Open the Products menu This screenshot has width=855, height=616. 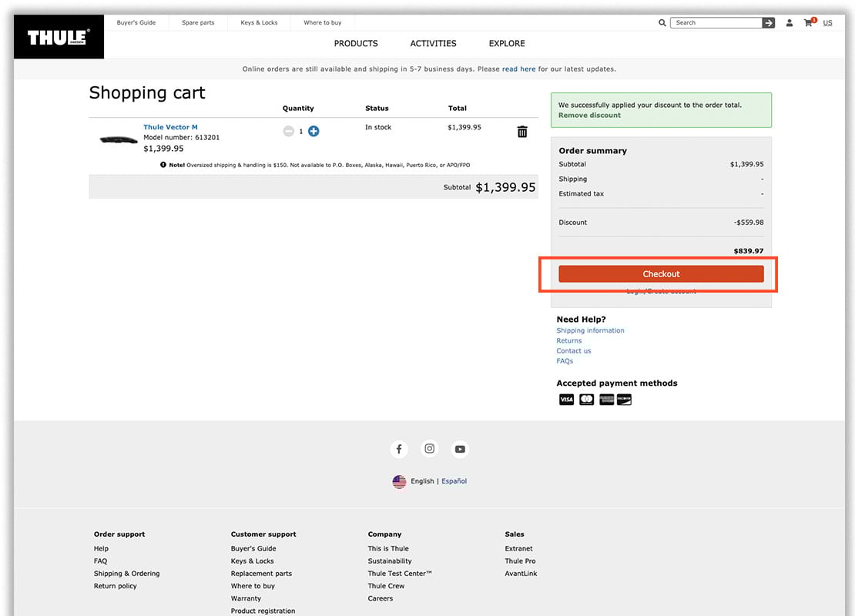pos(356,44)
